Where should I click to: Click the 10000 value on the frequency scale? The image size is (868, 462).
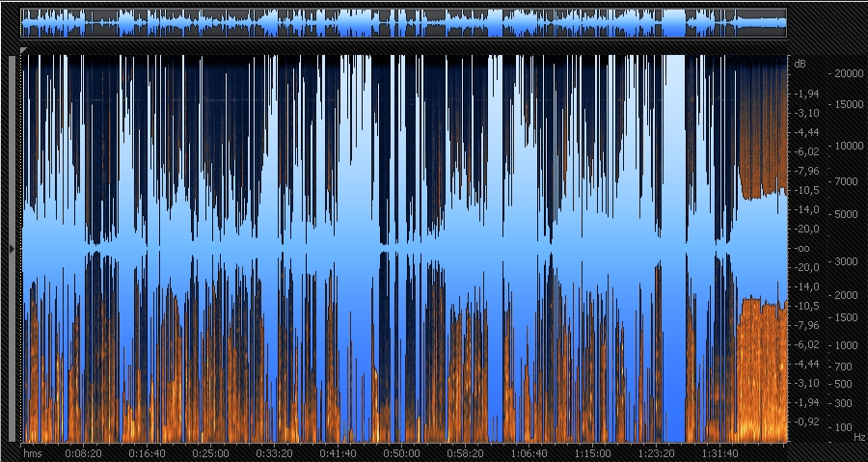click(x=848, y=146)
